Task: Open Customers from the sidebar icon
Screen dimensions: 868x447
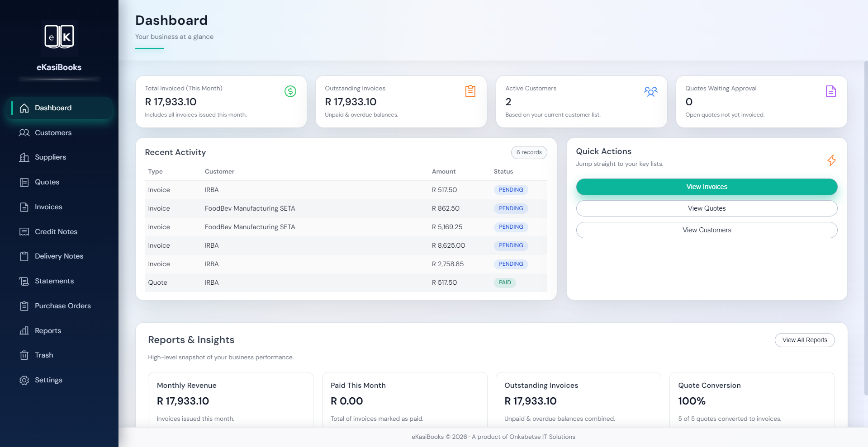Action: tap(24, 132)
